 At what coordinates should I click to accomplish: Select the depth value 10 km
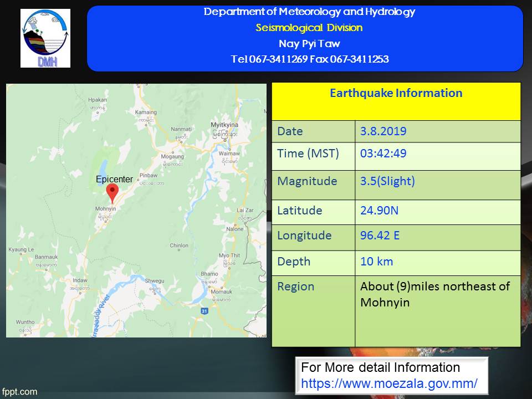tap(377, 262)
